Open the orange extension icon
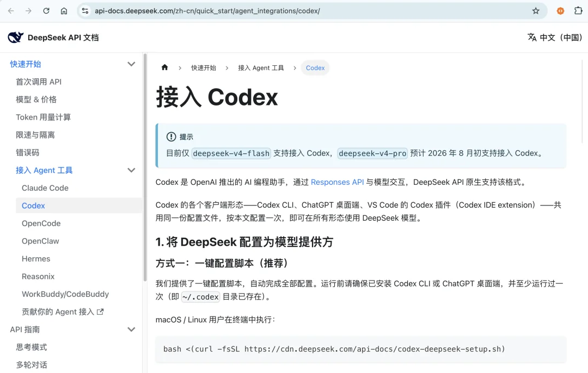The width and height of the screenshot is (588, 373). [560, 11]
